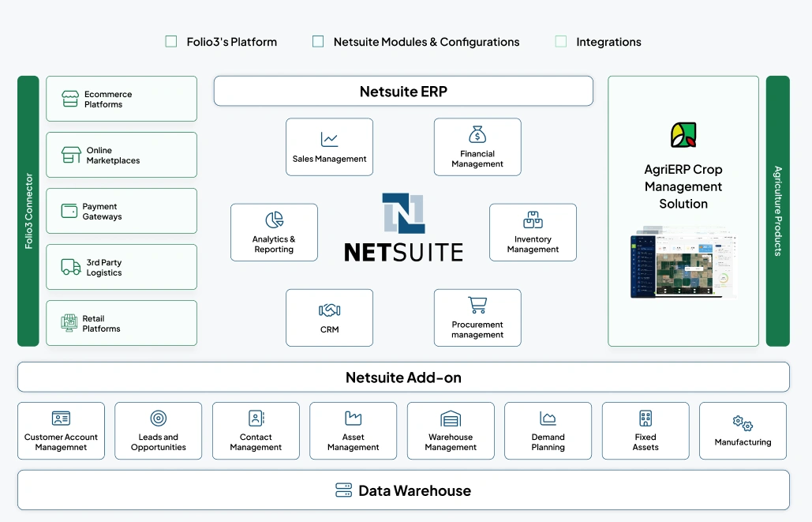The image size is (812, 522).
Task: Select the Analytics & Reporting pie chart icon
Action: coord(274,220)
